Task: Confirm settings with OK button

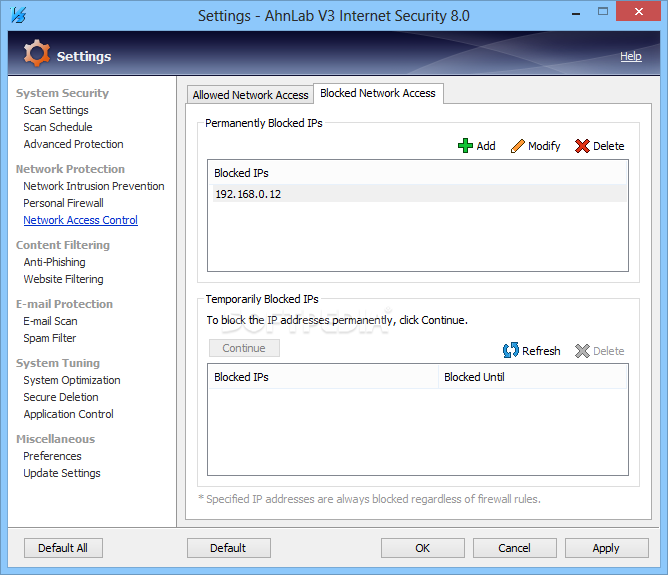Action: [x=423, y=548]
